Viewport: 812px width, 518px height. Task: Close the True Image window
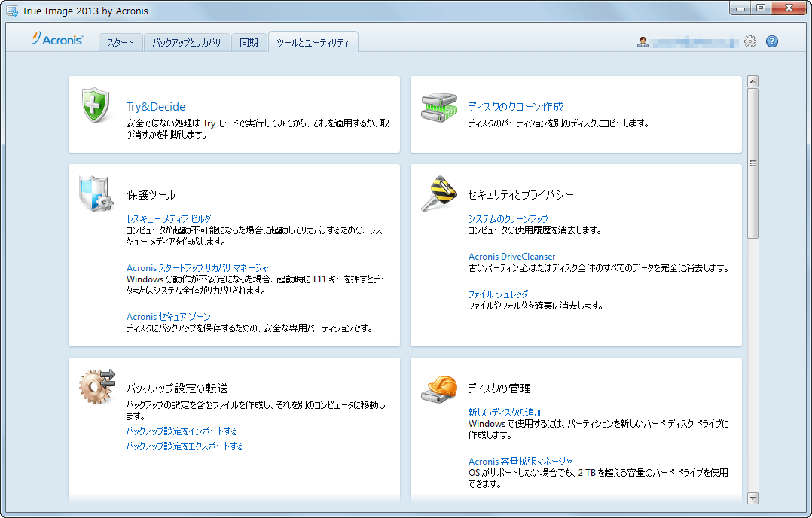[789, 8]
